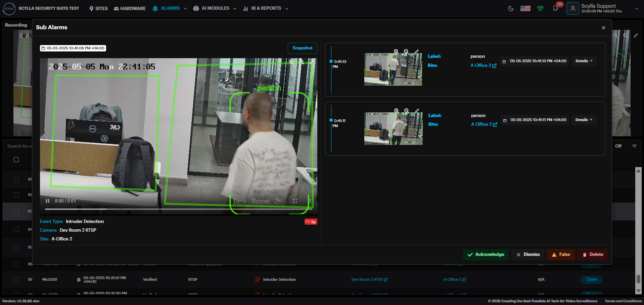The image size is (644, 305).
Task: Toggle dark mode moon icon
Action: pos(511,8)
